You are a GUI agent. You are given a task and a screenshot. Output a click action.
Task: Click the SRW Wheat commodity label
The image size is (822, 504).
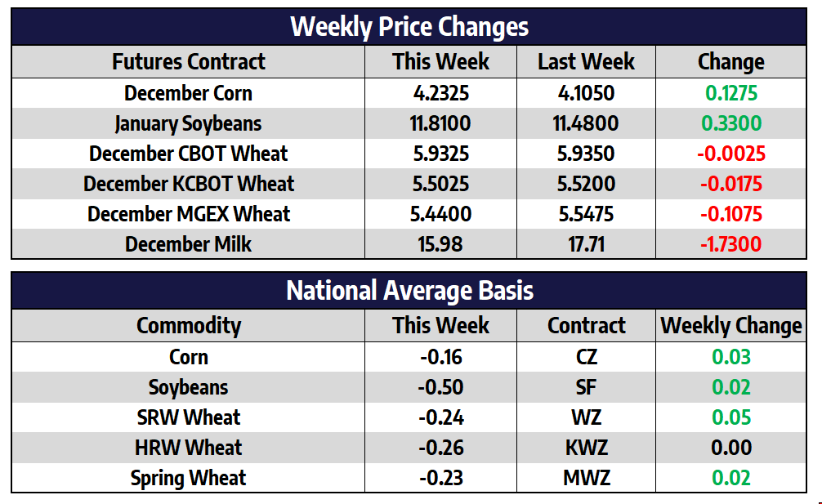tap(189, 417)
